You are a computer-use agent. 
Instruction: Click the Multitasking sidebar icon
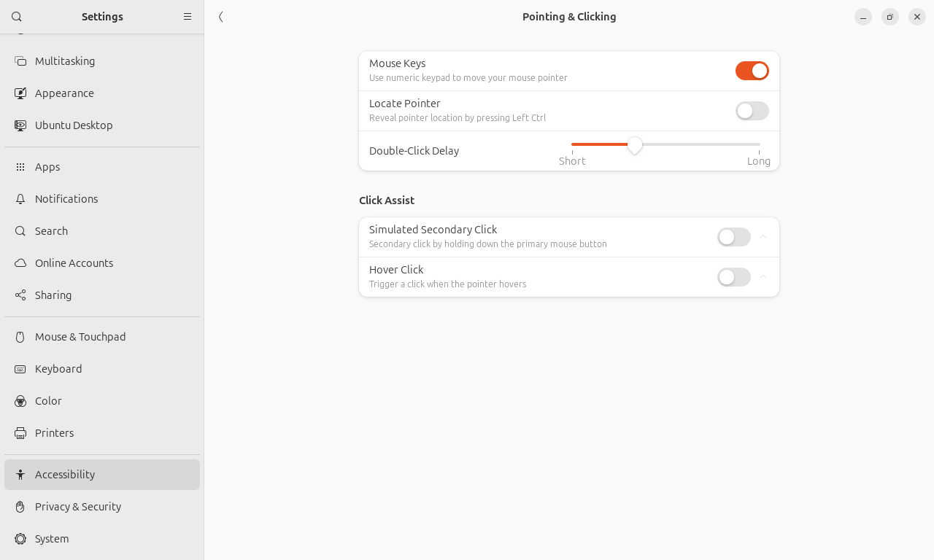[20, 61]
